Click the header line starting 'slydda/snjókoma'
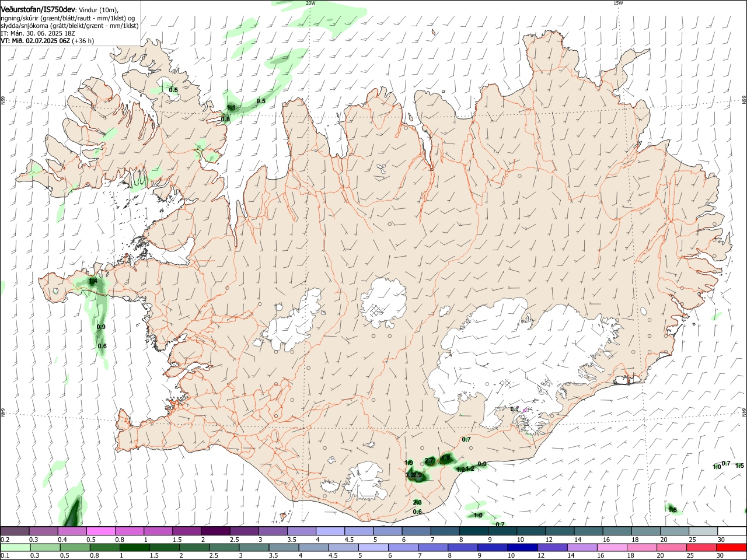747x560 pixels. click(x=69, y=26)
